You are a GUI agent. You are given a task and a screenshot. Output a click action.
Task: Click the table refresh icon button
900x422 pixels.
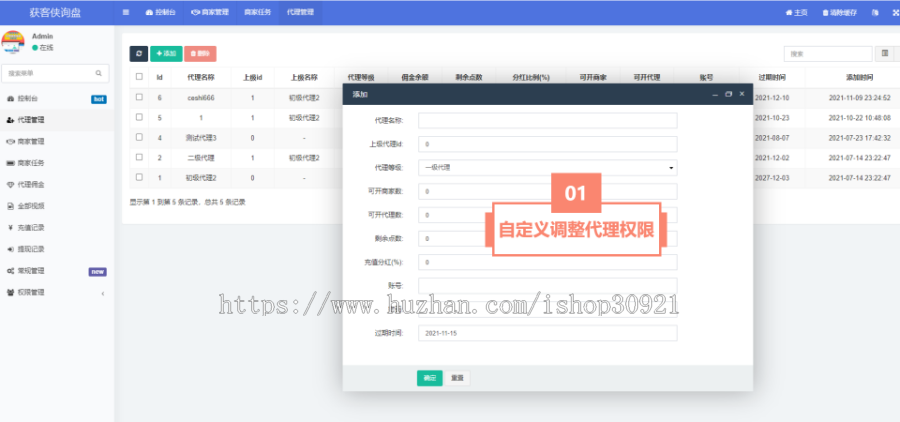139,53
